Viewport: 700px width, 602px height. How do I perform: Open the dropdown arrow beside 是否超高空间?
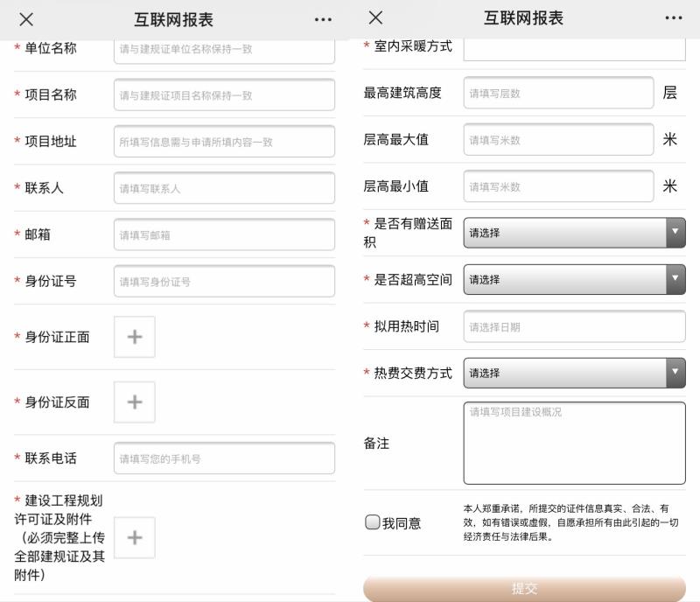pos(675,280)
